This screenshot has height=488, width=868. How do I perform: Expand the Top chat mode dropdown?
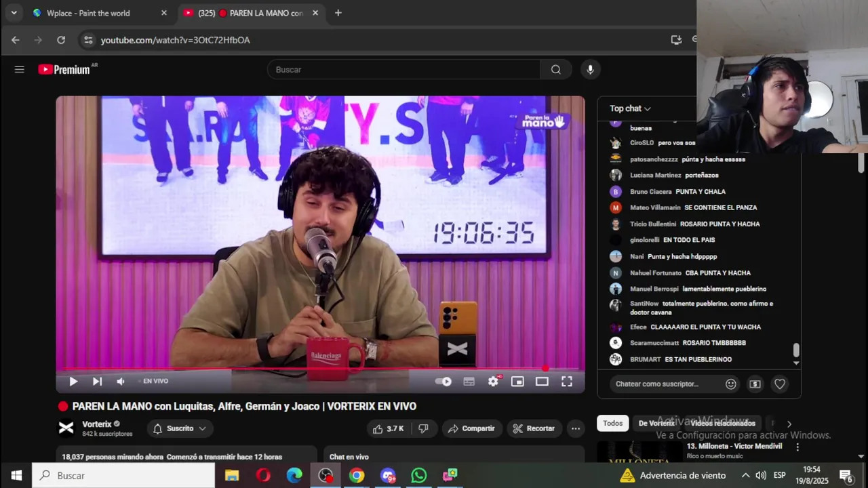630,108
